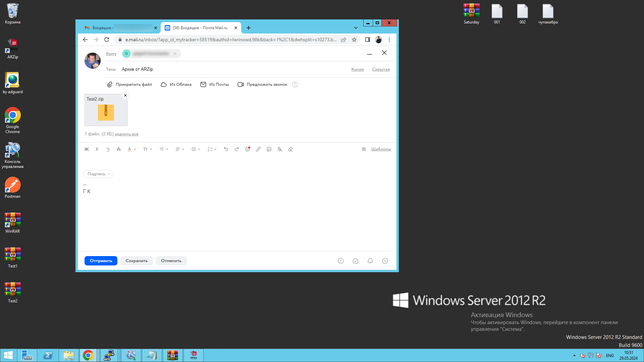Image resolution: width=644 pixels, height=362 pixels.
Task: Undo the last edit
Action: [x=226, y=149]
